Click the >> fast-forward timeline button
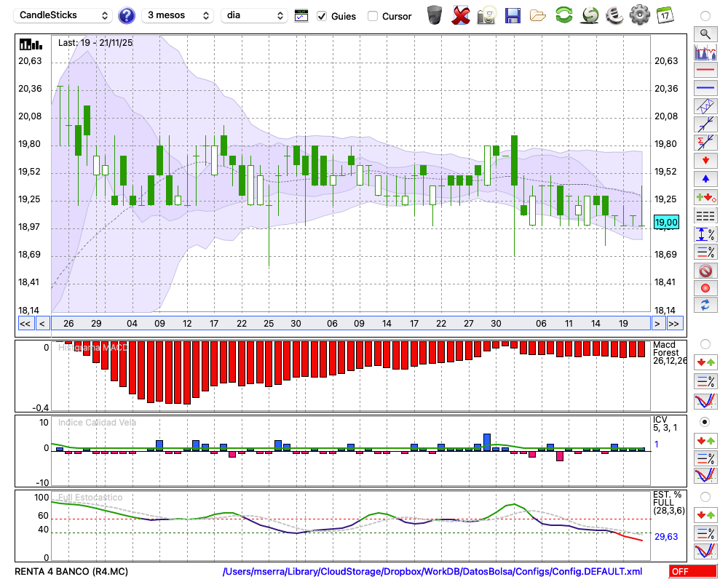This screenshot has width=728, height=582. (675, 324)
